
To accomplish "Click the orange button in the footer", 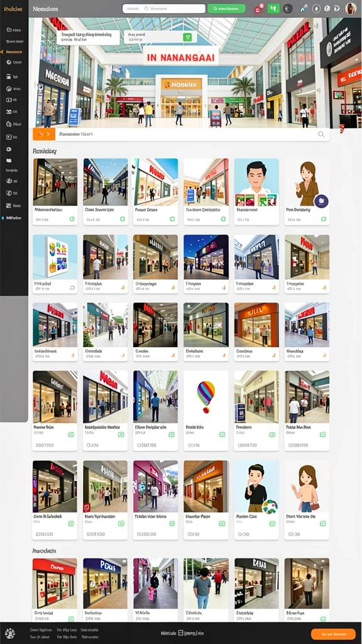I will pos(333,634).
